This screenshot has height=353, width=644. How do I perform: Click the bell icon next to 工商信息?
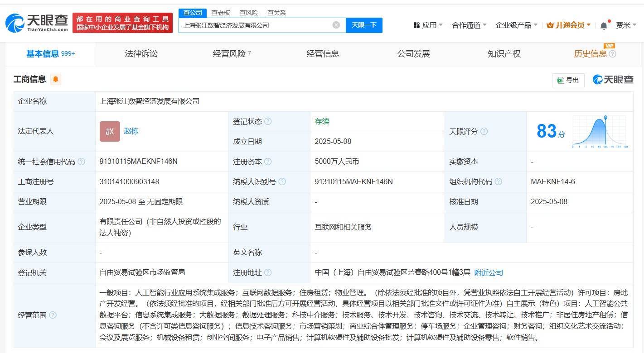[x=55, y=79]
